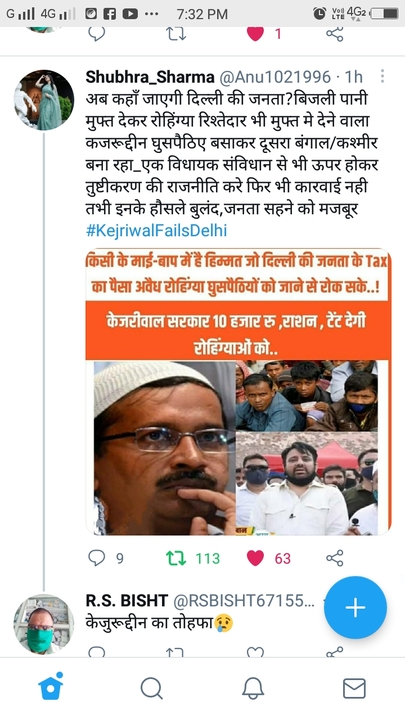Open the Search tab
The width and height of the screenshot is (405, 720).
point(152,688)
